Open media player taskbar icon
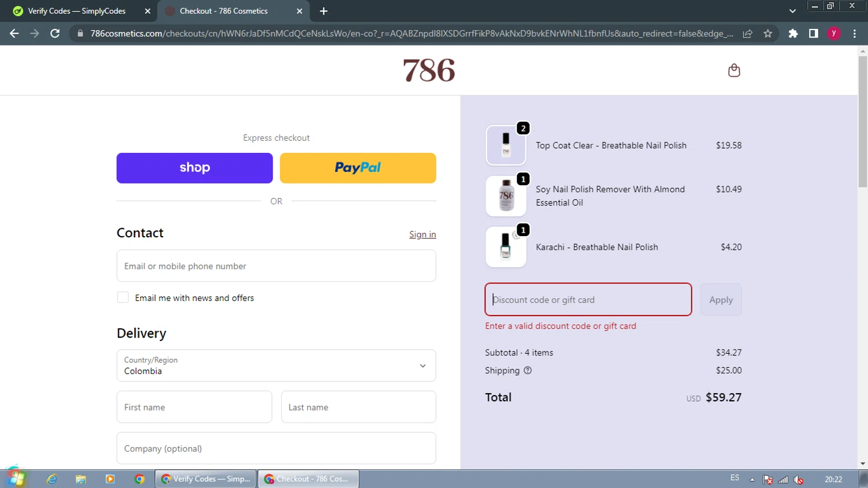 (110, 479)
